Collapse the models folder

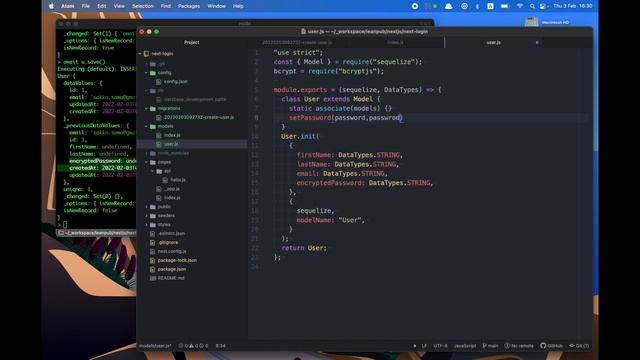pyautogui.click(x=146, y=127)
